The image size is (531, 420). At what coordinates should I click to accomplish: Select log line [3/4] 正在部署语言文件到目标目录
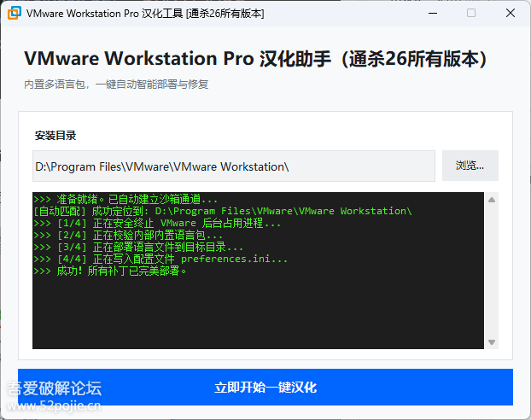click(x=138, y=247)
